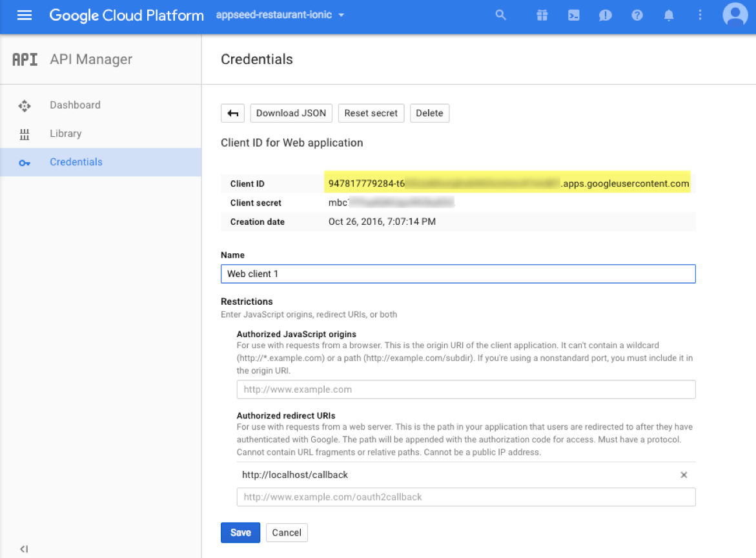The image size is (756, 558).
Task: Click the Library sidebar icon
Action: (x=25, y=134)
